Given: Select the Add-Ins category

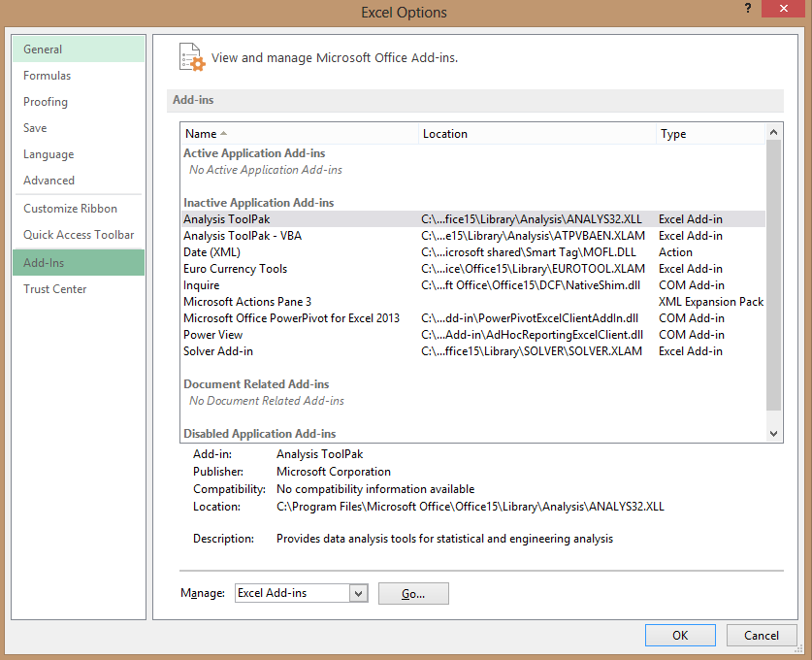Looking at the screenshot, I should pyautogui.click(x=79, y=263).
